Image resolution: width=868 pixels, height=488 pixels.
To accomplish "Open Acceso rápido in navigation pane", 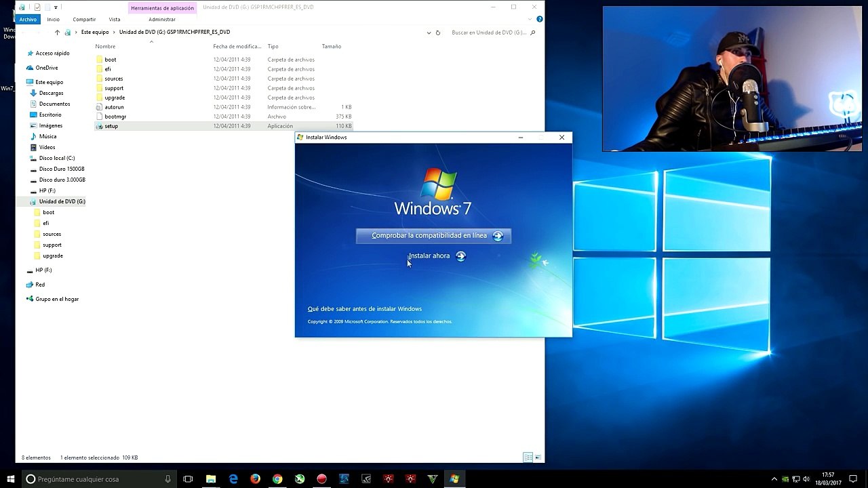I will point(52,54).
